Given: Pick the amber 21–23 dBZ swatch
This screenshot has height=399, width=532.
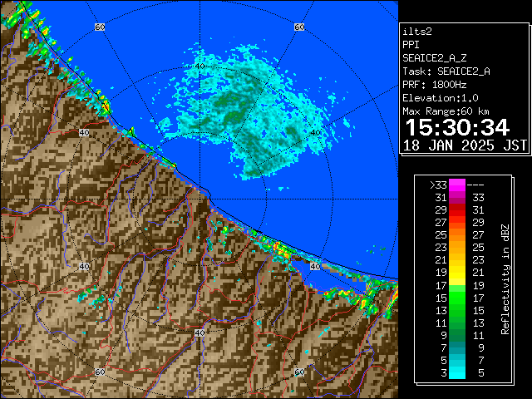Looking at the screenshot, I should point(457,260).
